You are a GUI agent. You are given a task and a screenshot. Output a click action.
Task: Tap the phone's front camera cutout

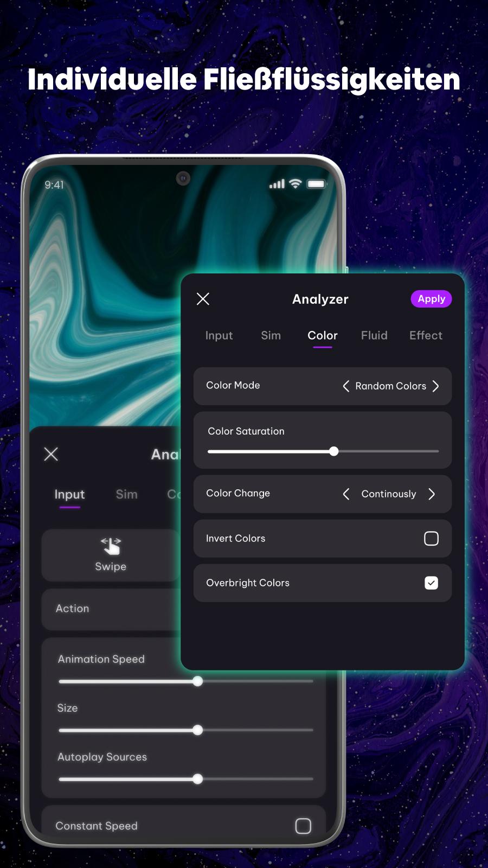[183, 178]
